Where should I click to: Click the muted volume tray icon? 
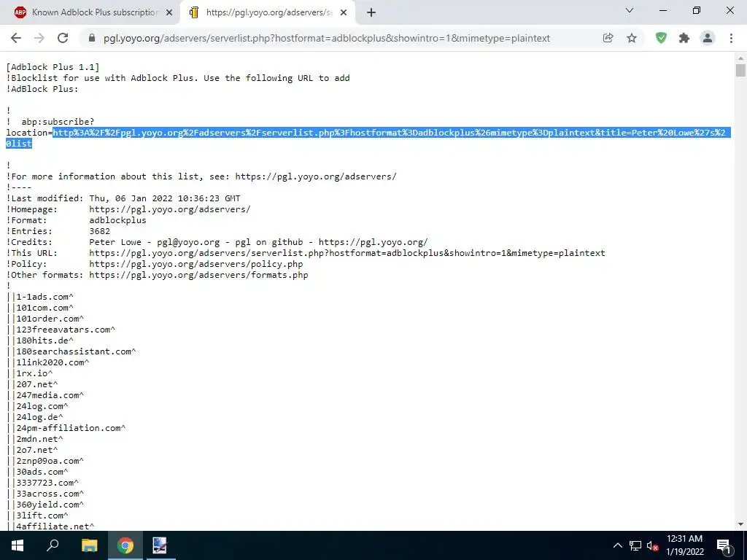pos(653,545)
